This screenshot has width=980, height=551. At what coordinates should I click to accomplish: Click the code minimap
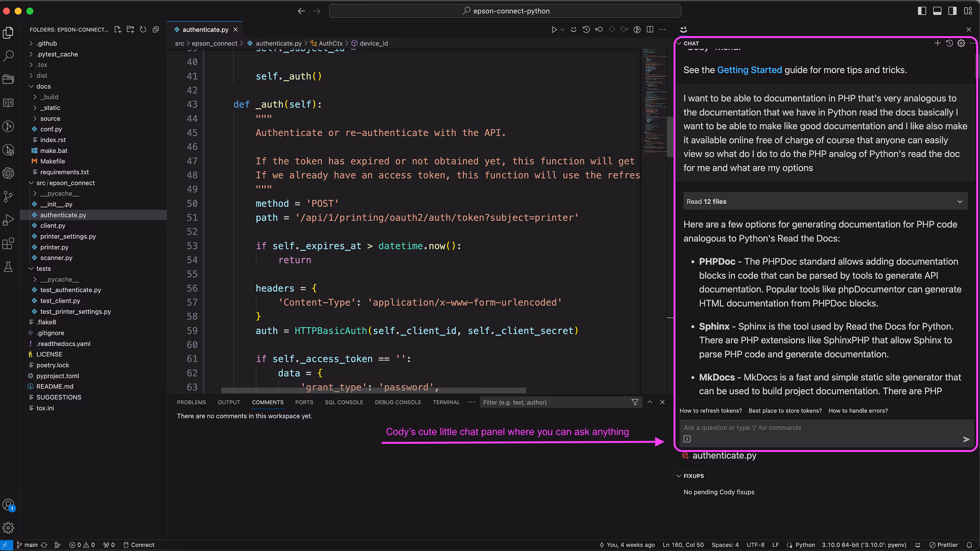[654, 101]
